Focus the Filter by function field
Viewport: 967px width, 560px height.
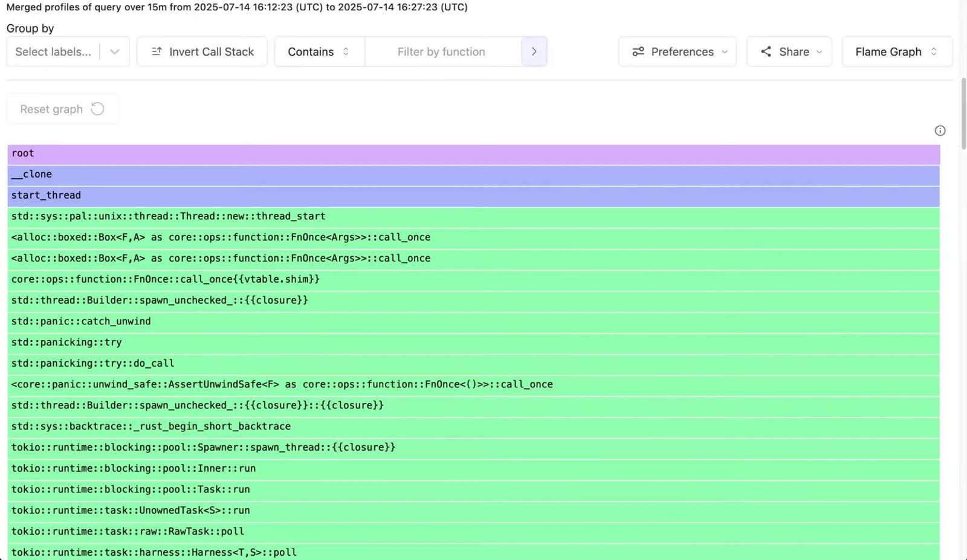click(x=443, y=51)
